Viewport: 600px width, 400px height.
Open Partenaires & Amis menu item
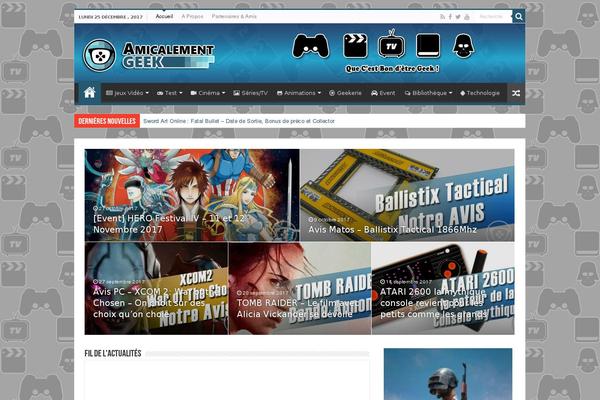[x=234, y=16]
